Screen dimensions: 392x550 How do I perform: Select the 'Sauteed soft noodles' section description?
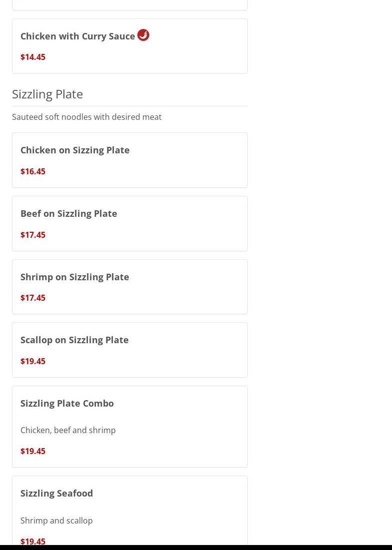[87, 117]
